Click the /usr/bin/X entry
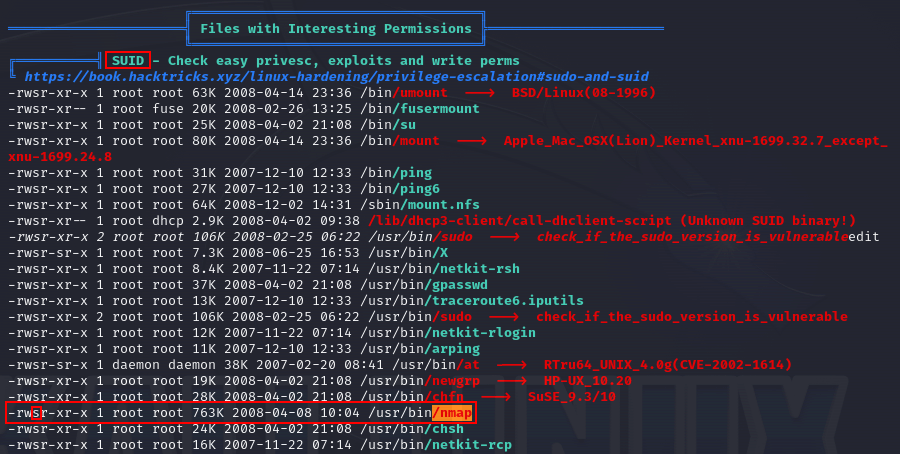The height and width of the screenshot is (454, 900). [x=404, y=252]
